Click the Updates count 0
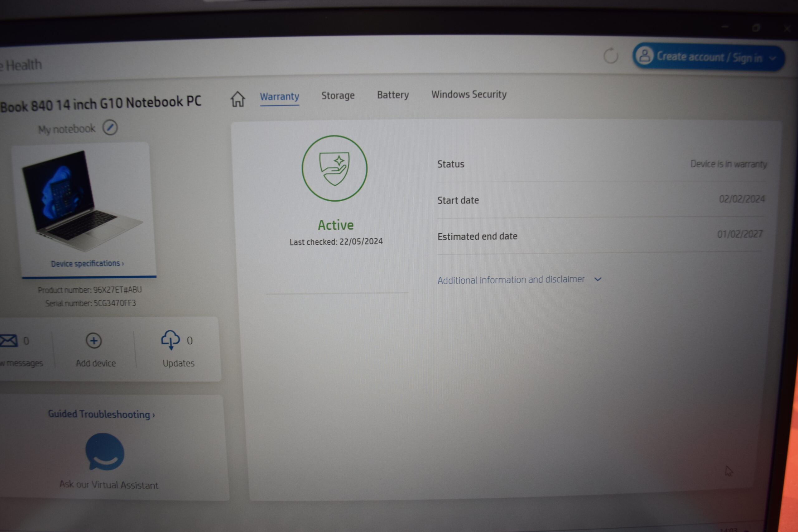The height and width of the screenshot is (532, 798). click(190, 341)
